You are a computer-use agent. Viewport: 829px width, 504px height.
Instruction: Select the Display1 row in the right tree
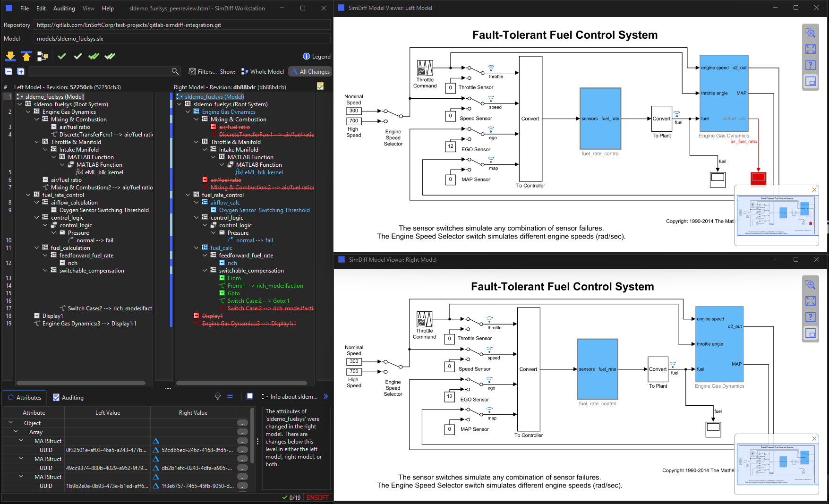pyautogui.click(x=212, y=316)
